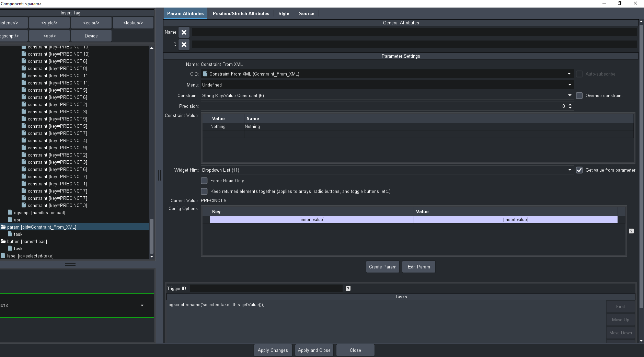Enable Force Read Only checkbox
The height and width of the screenshot is (357, 644).
(204, 181)
